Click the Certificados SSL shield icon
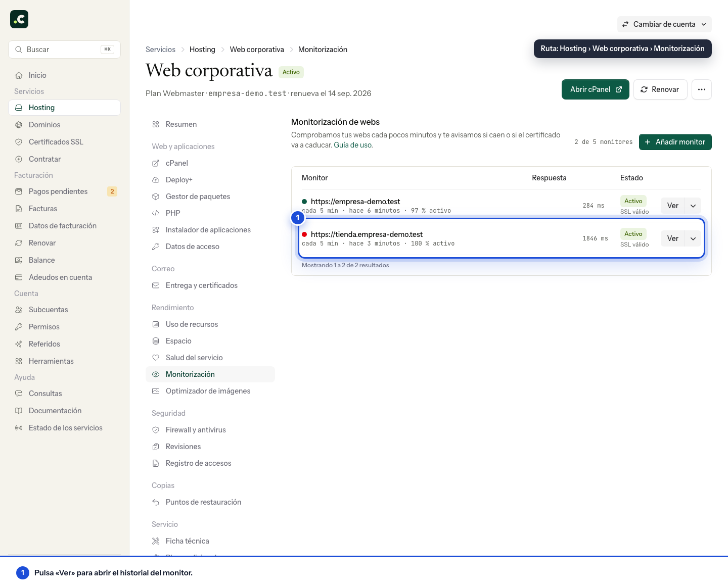The image size is (728, 588). 19,142
